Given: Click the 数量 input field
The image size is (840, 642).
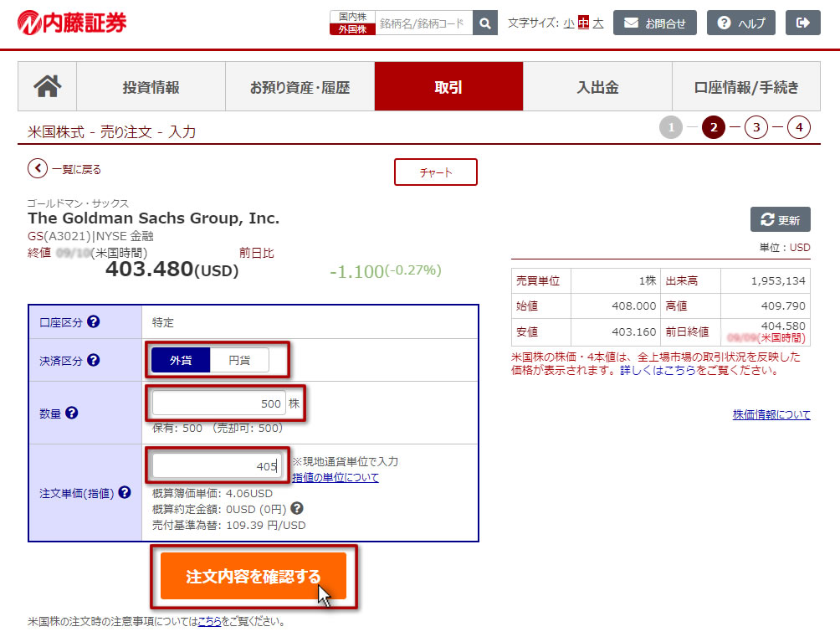Looking at the screenshot, I should click(x=219, y=403).
